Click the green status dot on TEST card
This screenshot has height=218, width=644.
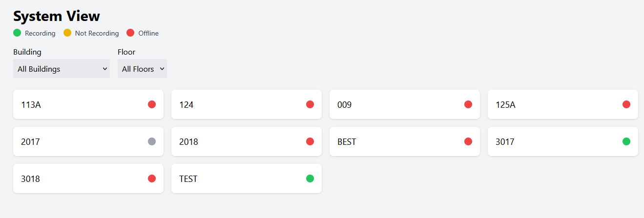(x=310, y=178)
